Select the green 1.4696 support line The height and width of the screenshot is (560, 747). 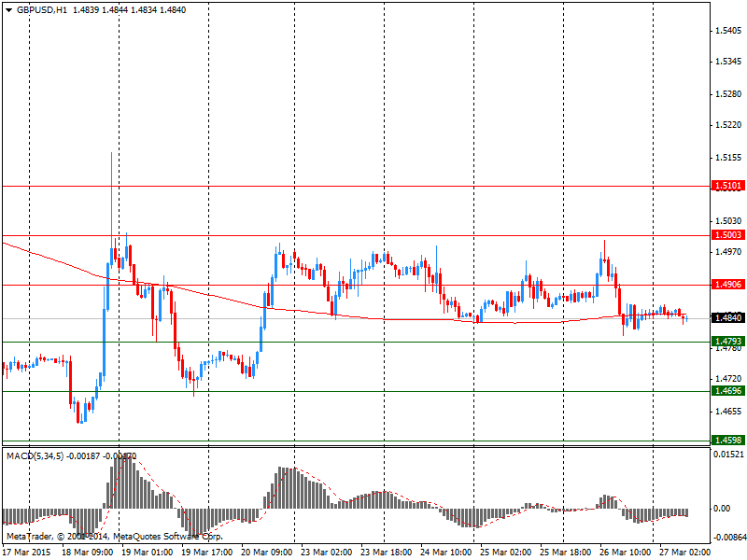(357, 391)
